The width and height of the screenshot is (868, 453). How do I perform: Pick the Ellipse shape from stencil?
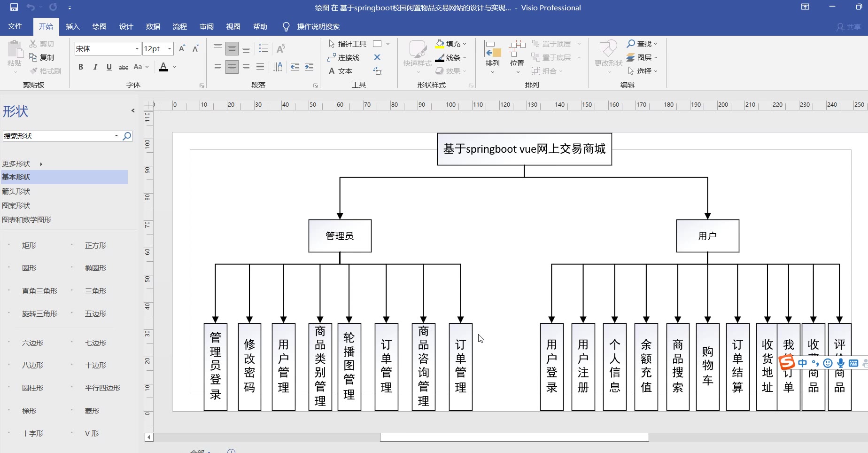tap(95, 268)
